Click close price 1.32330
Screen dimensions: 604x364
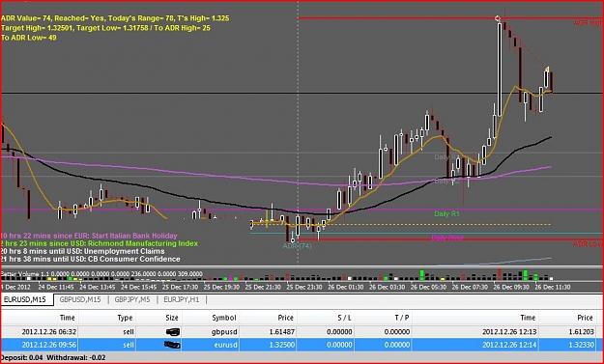pos(580,345)
